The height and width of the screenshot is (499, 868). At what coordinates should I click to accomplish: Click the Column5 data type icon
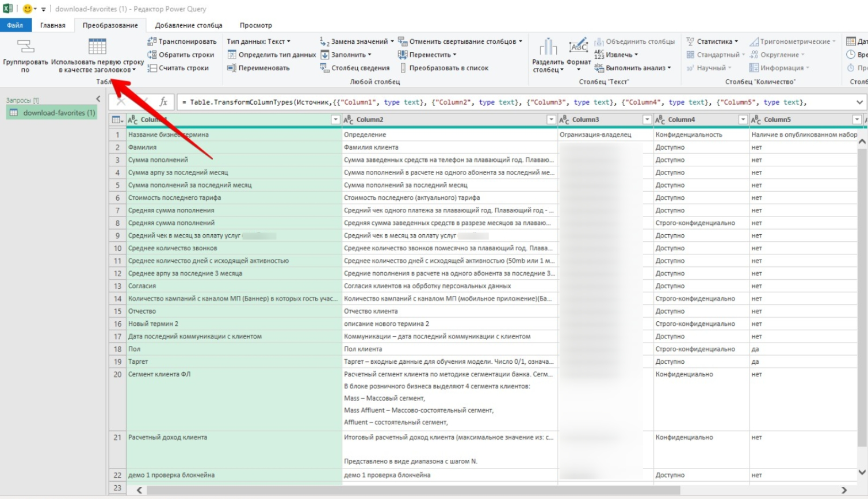[x=757, y=120]
